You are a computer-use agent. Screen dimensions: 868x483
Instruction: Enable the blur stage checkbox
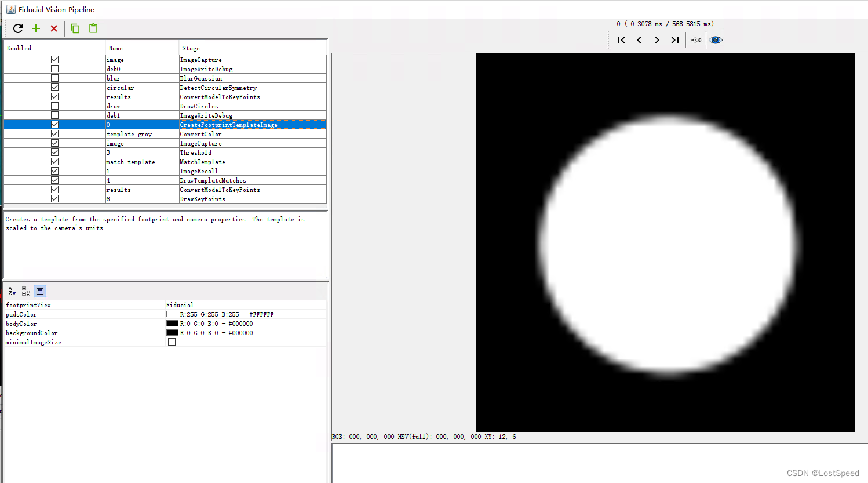point(54,78)
